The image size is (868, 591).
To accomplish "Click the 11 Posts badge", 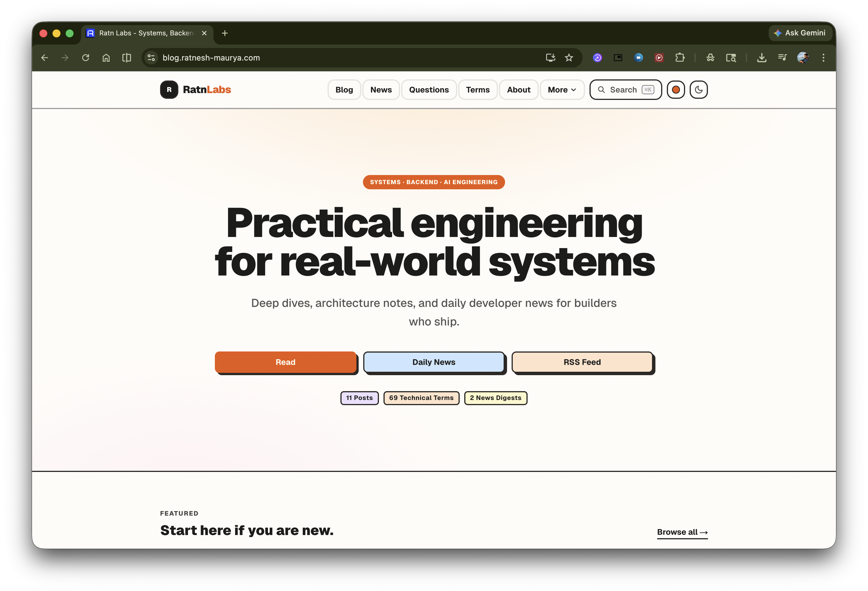I will (x=359, y=398).
